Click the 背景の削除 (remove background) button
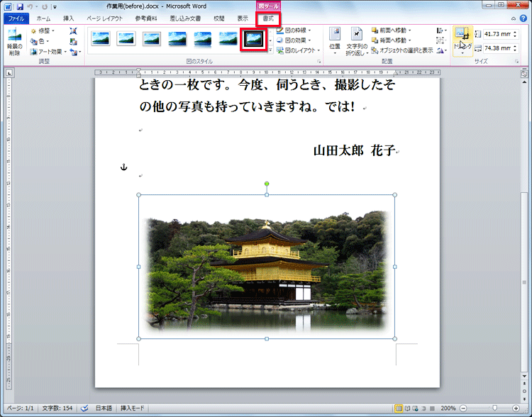 tap(15, 42)
